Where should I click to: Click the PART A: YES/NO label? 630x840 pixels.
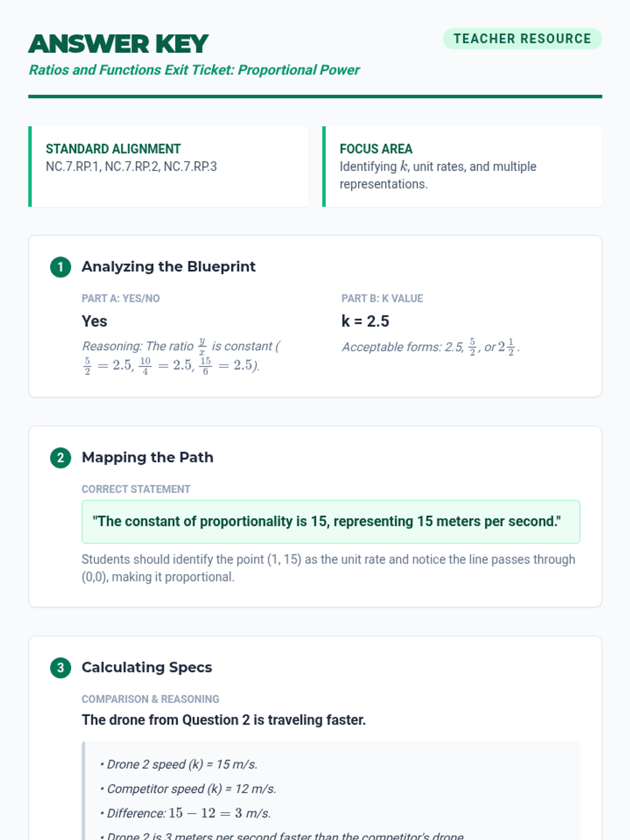pos(121,298)
